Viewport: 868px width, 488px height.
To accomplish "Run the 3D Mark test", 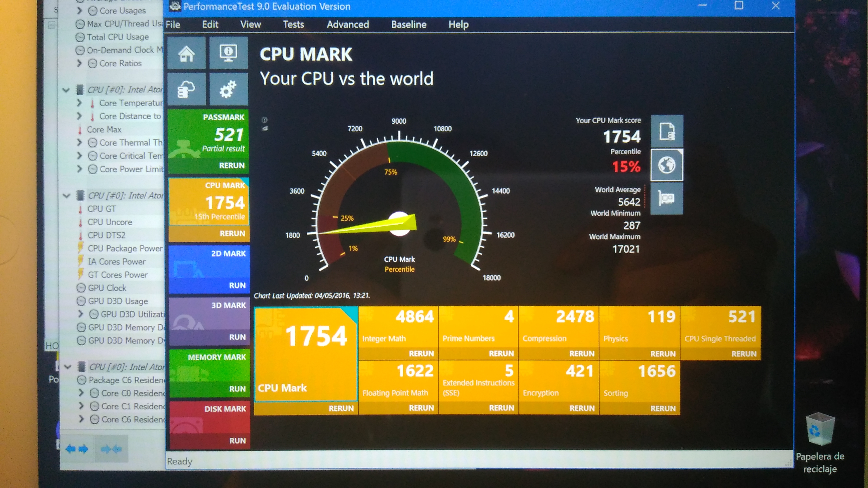I will click(238, 337).
